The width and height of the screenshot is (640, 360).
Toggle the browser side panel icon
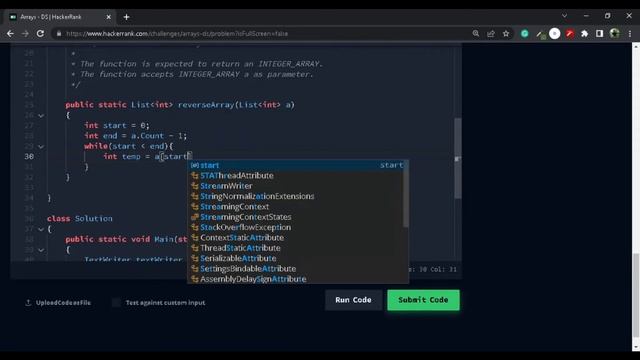[x=600, y=33]
